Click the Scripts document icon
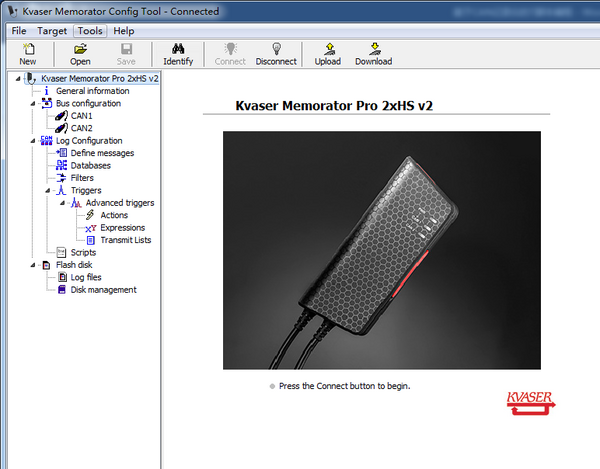Screen dimensions: 600x469 tap(61, 252)
